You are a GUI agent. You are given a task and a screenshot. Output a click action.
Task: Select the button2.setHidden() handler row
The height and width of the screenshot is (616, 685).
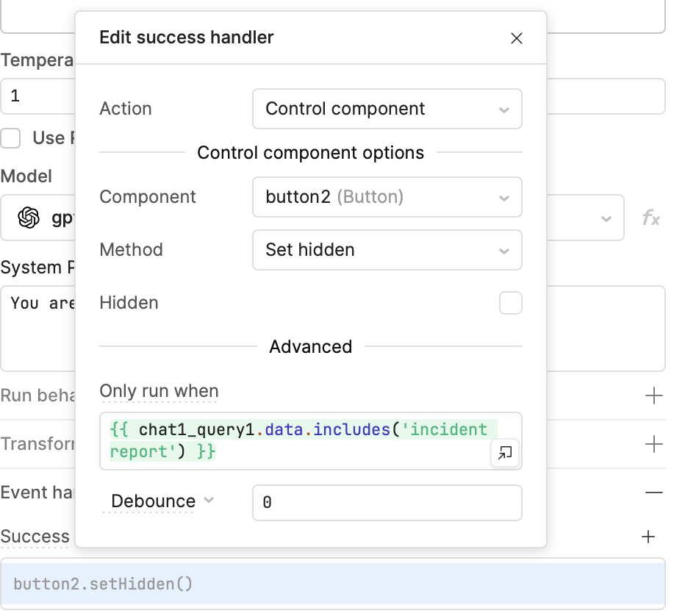[x=332, y=584]
